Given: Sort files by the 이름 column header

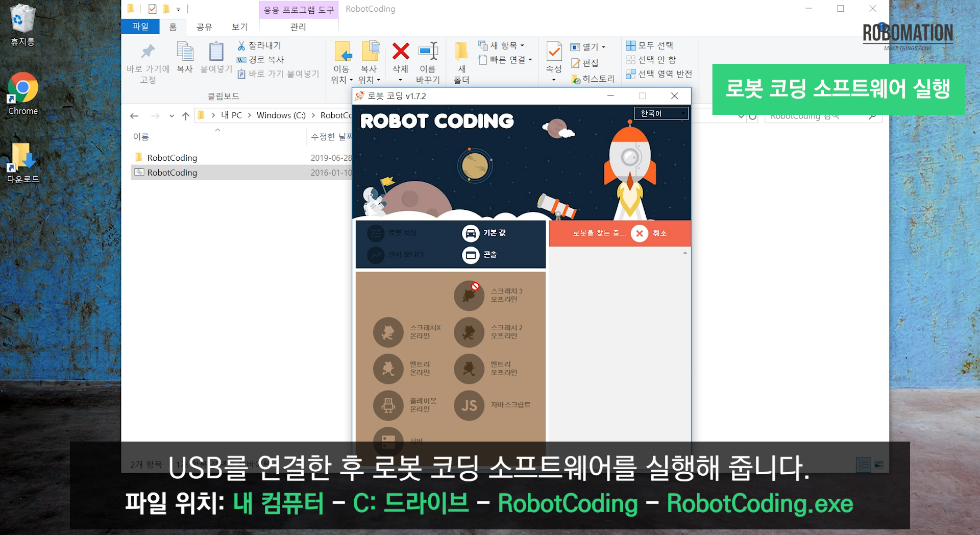Looking at the screenshot, I should click(141, 137).
